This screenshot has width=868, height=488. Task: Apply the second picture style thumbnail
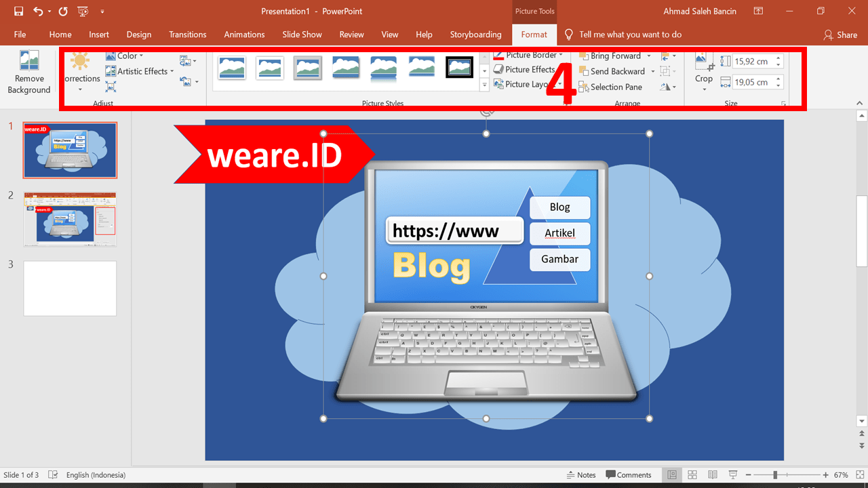270,67
